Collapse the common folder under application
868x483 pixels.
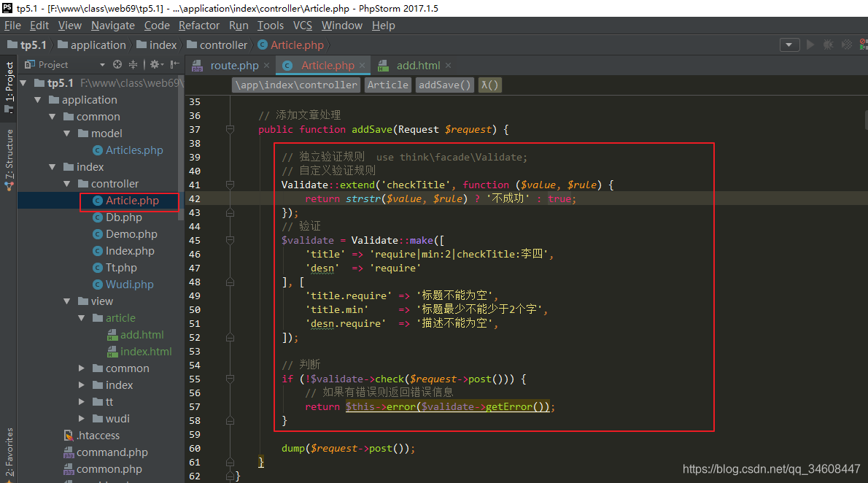52,117
